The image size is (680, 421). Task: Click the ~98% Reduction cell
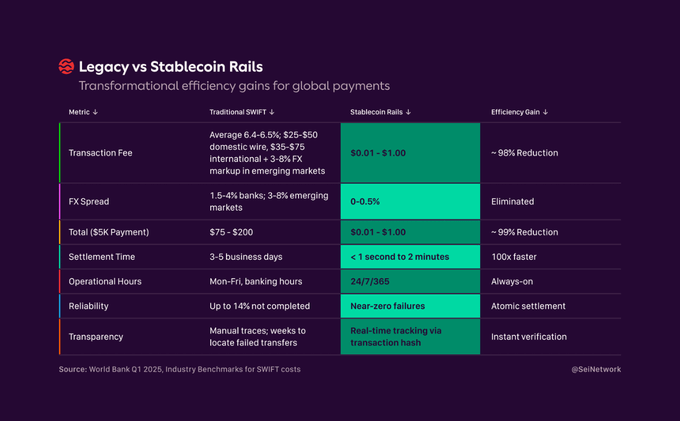(524, 153)
